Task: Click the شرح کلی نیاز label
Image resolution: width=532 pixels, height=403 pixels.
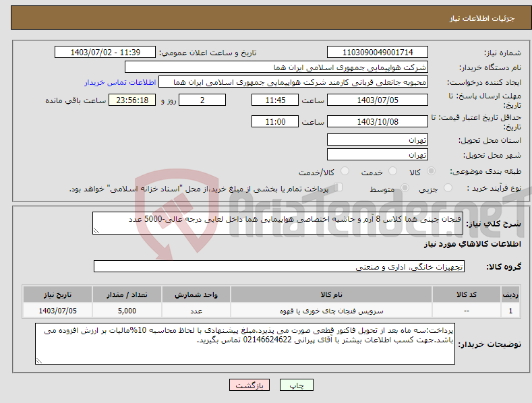Action: coord(494,224)
